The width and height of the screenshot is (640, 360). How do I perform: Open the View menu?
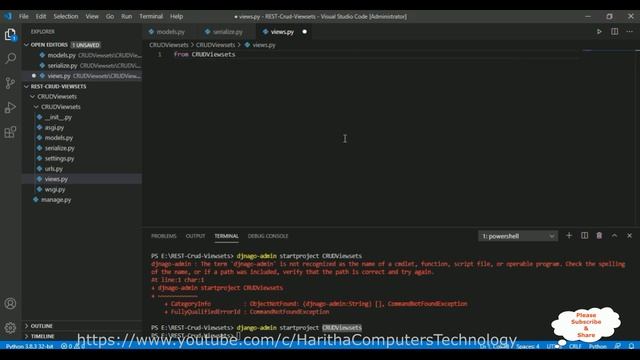point(92,16)
